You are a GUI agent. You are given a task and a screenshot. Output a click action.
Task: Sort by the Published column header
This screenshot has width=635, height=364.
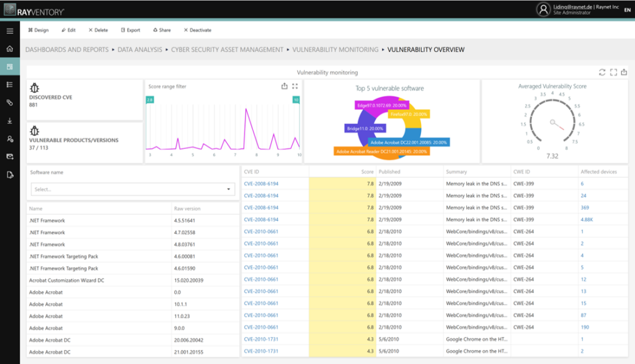click(x=389, y=172)
